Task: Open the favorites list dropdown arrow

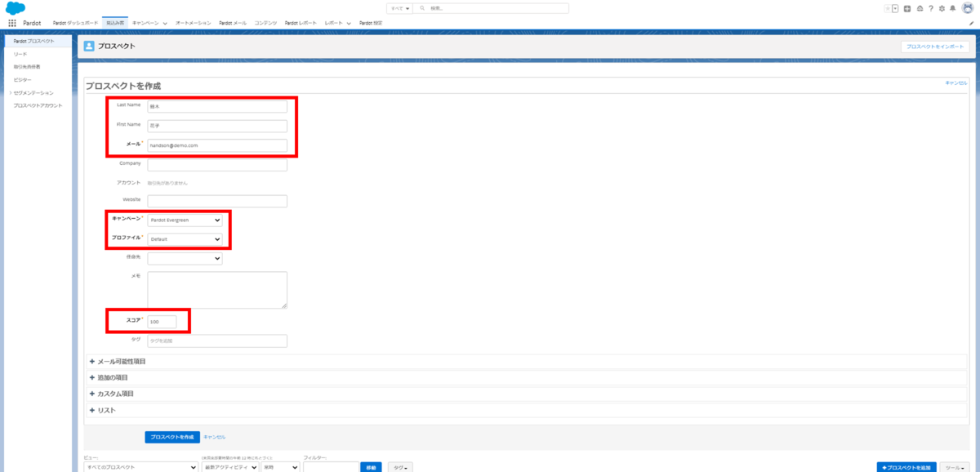Action: (895, 8)
